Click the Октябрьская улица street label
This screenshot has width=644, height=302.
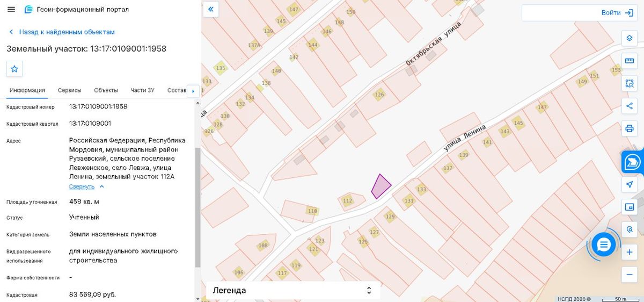pos(434,43)
